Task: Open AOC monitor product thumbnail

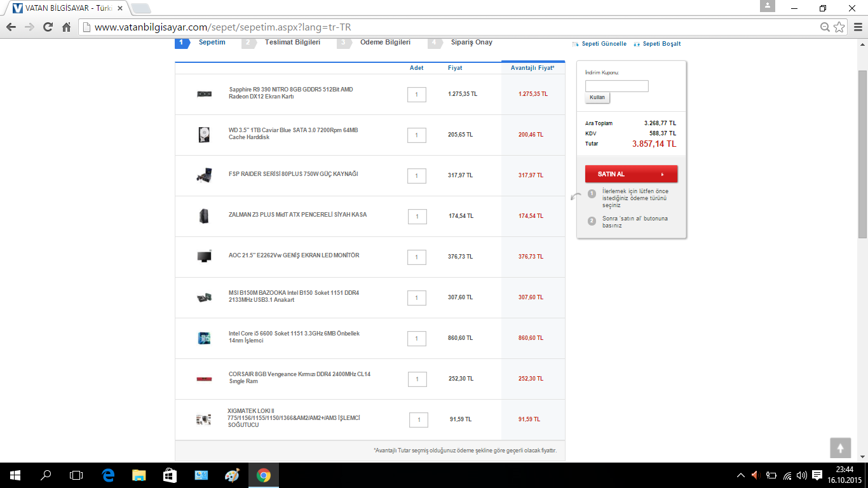Action: pyautogui.click(x=204, y=257)
